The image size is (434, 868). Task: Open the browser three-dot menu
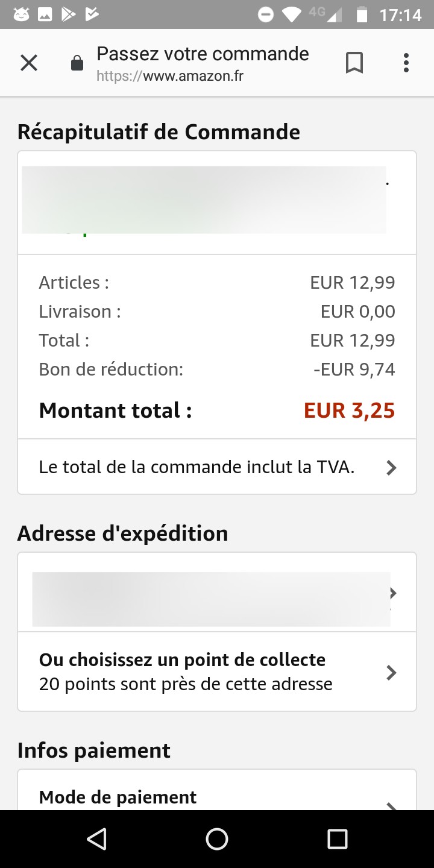point(406,63)
